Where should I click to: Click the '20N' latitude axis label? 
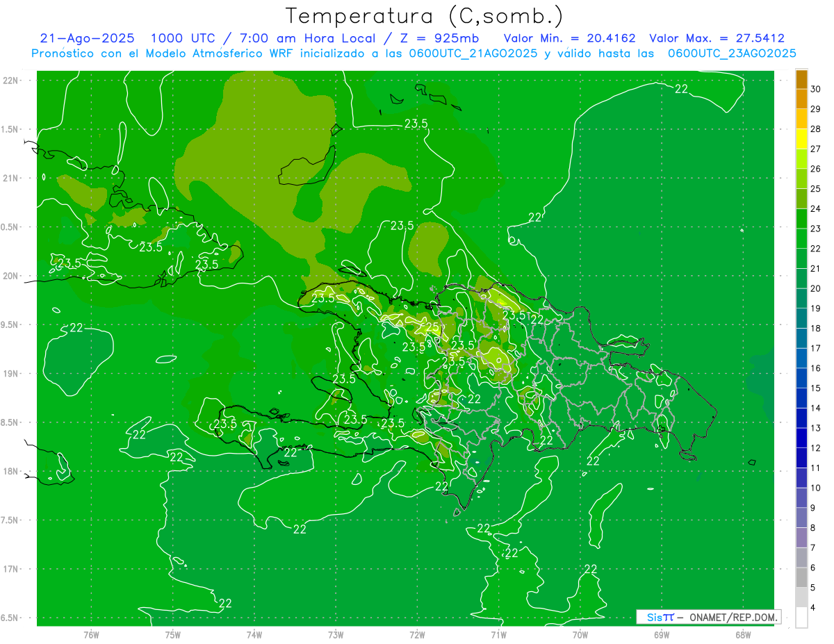[11, 276]
